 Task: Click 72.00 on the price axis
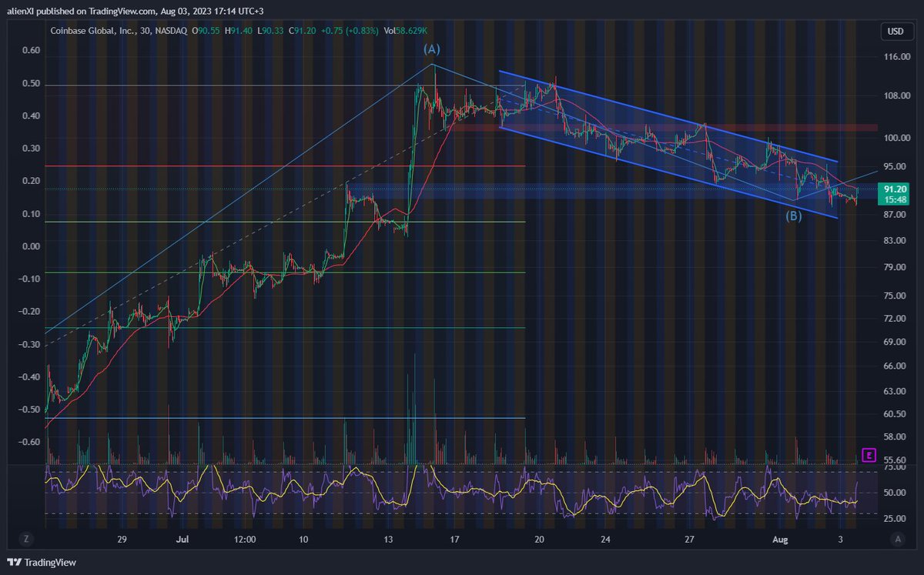click(x=895, y=319)
